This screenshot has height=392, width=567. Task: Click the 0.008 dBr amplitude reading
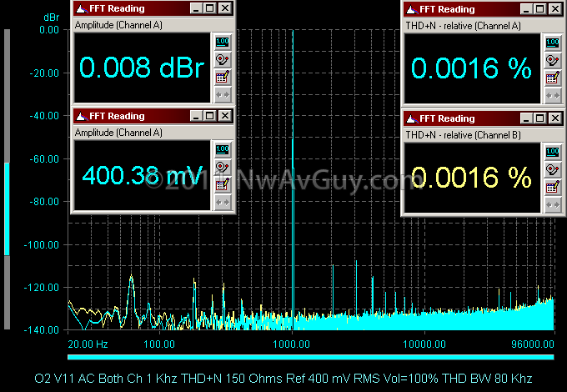142,68
